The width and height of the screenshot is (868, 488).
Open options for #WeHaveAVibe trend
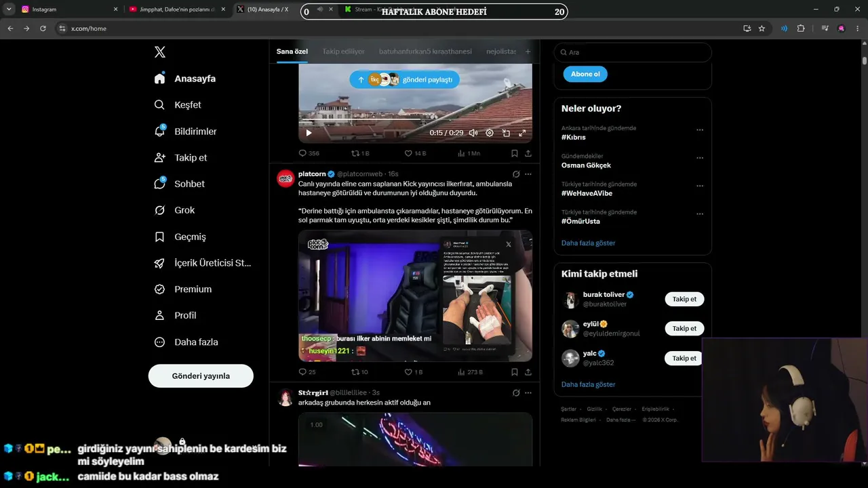point(700,186)
